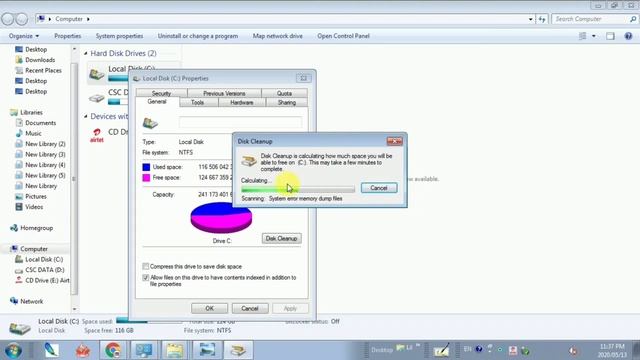Open the view options dropdown arrow
The width and height of the screenshot is (640, 360).
tap(593, 36)
